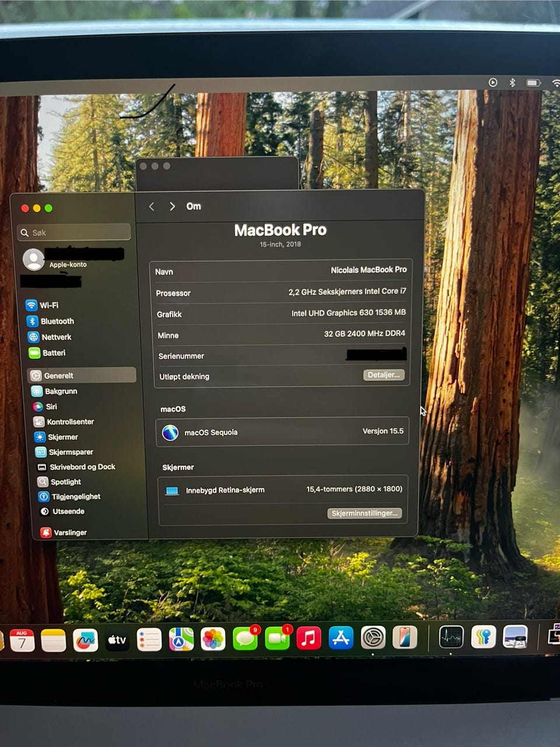The image size is (560, 747).
Task: Open Wi-Fi settings in the sidebar
Action: (43, 305)
